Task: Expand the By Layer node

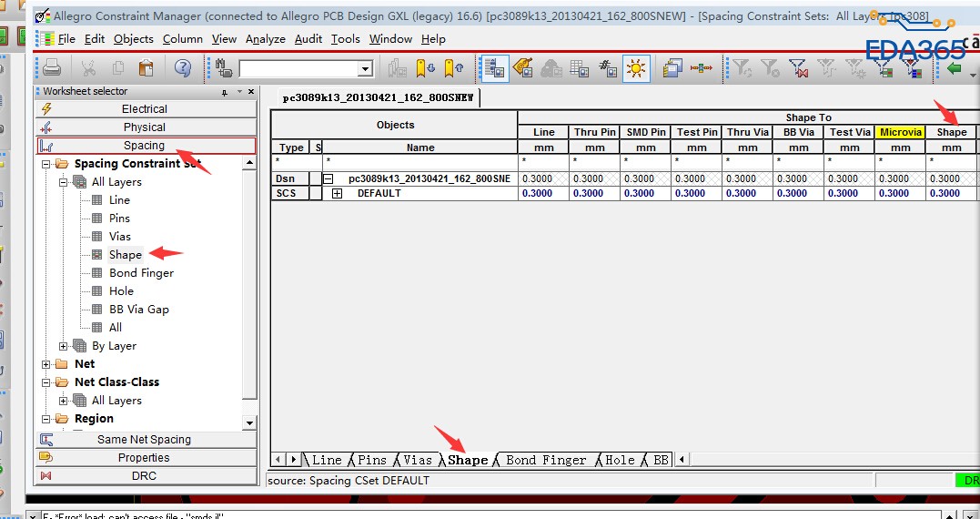Action: [63, 346]
